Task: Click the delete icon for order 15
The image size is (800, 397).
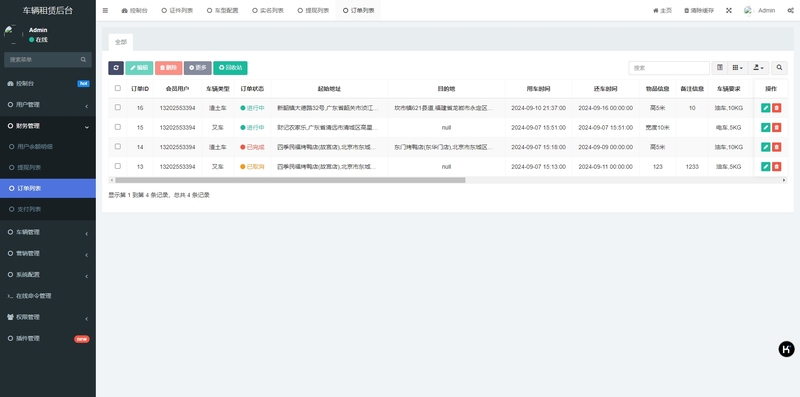Action: pos(777,128)
